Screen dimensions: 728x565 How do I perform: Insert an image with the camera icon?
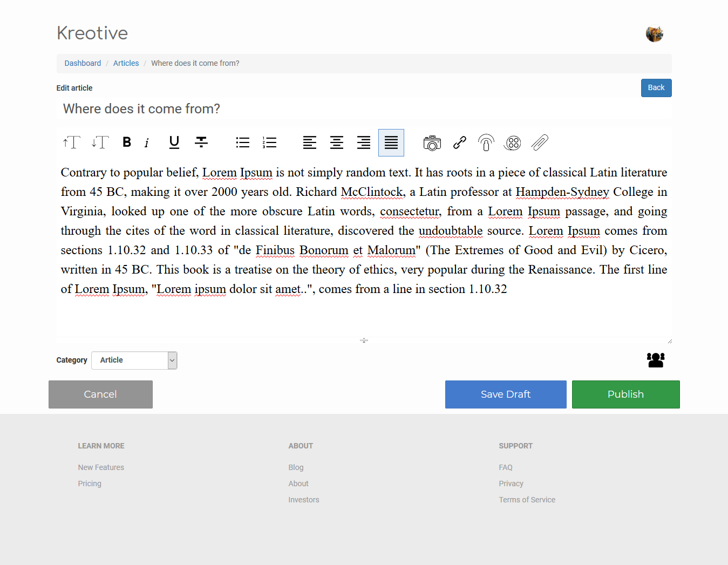point(432,142)
